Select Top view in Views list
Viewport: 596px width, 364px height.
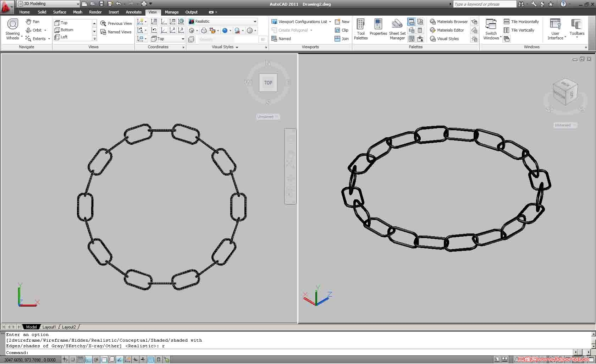point(73,23)
